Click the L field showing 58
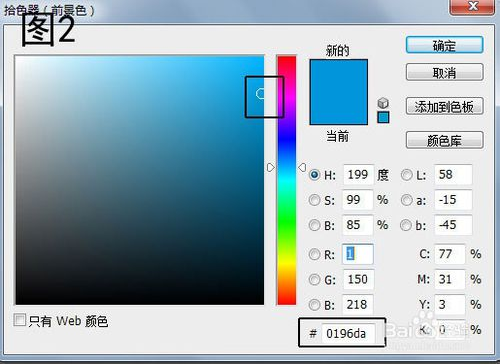The height and width of the screenshot is (364, 501). click(453, 174)
